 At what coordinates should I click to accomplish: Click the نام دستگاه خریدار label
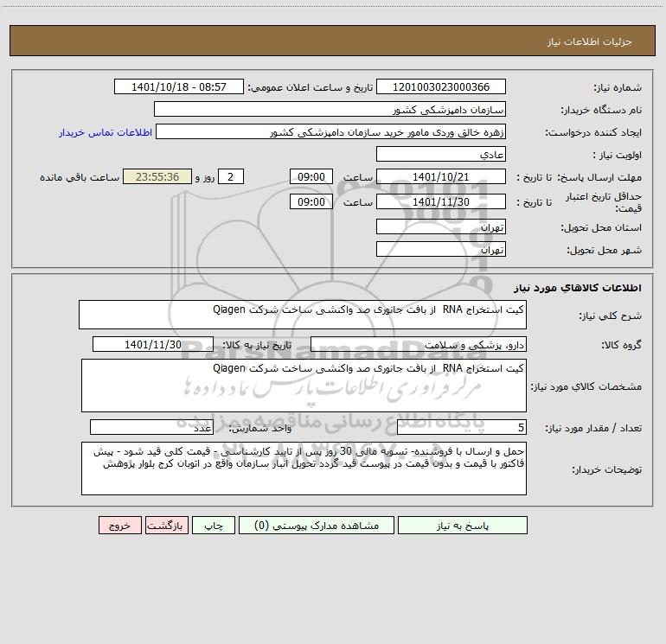[x=601, y=110]
